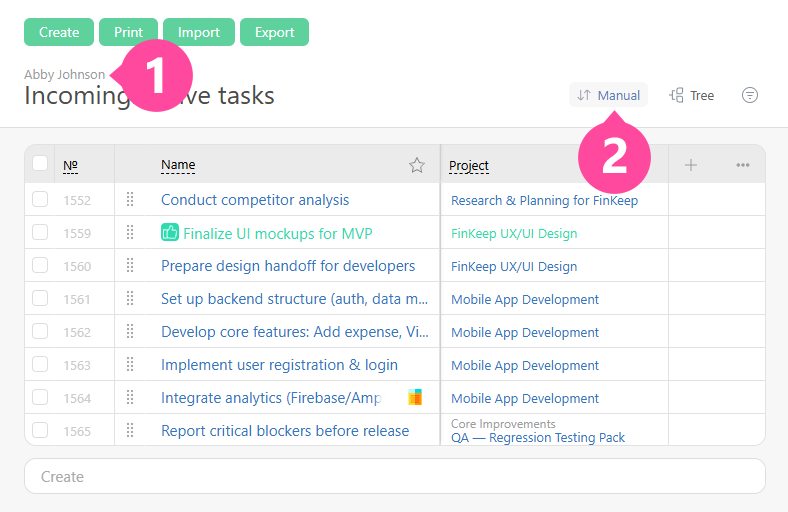
Task: Switch to Tree view mode
Action: (x=692, y=95)
